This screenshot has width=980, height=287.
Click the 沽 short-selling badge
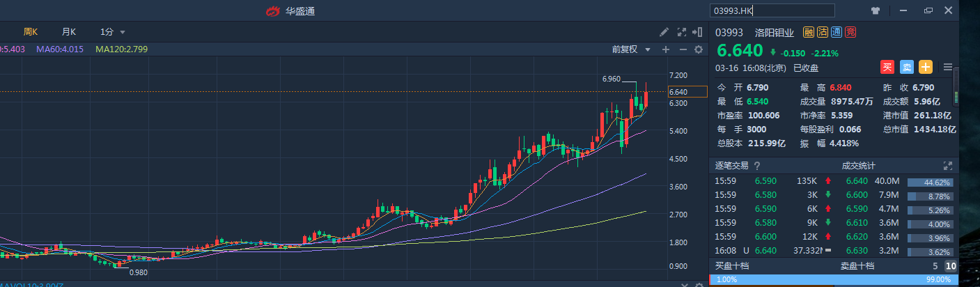point(823,32)
